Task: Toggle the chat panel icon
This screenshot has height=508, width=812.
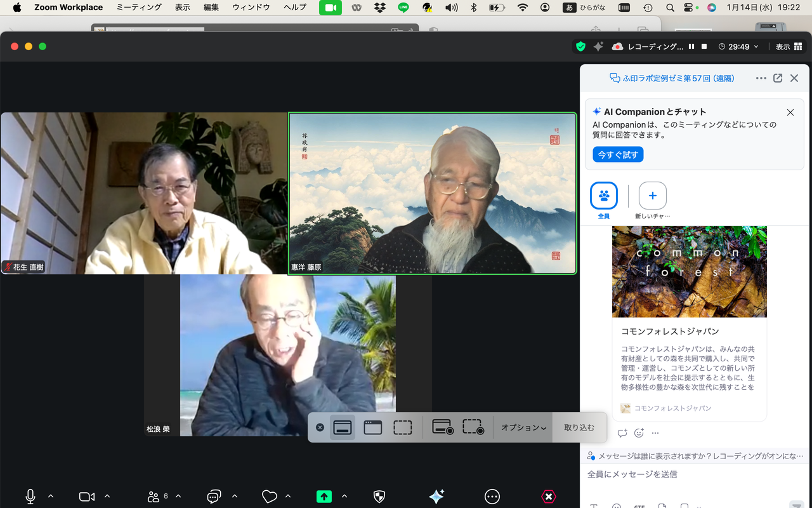Action: coord(214,497)
